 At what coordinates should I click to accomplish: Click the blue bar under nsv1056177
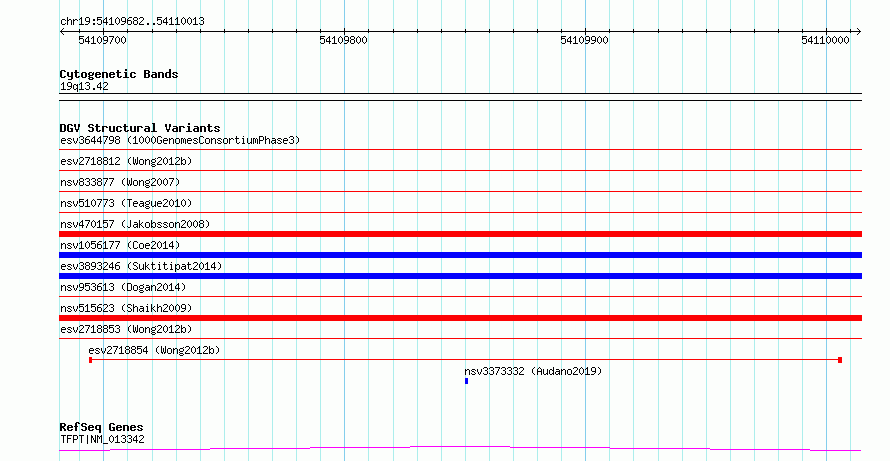[x=460, y=255]
